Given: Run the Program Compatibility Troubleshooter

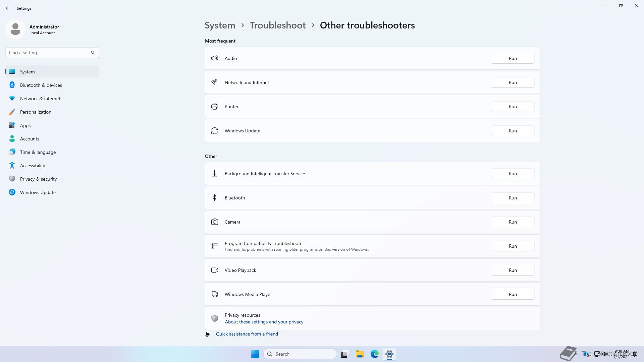Looking at the screenshot, I should point(513,246).
